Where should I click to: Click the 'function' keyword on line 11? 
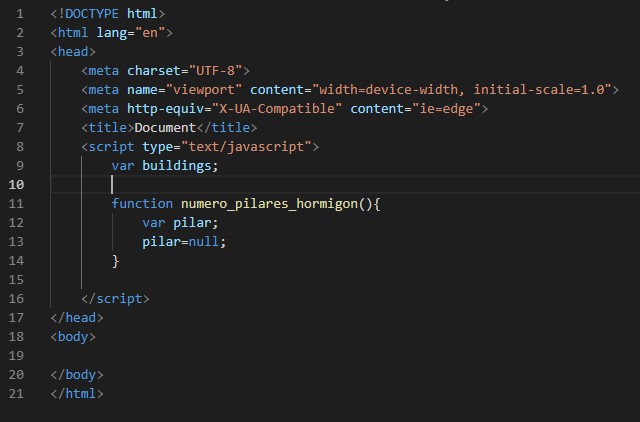(x=142, y=204)
